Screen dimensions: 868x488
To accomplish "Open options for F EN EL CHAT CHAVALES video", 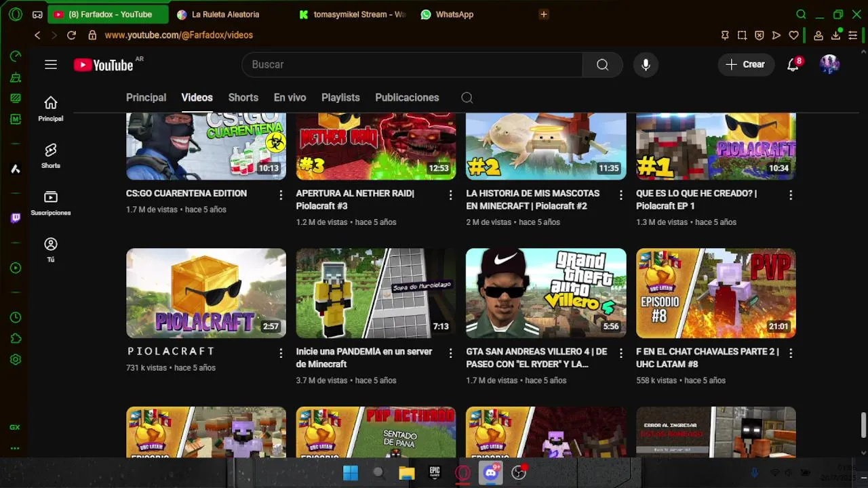I will [791, 353].
